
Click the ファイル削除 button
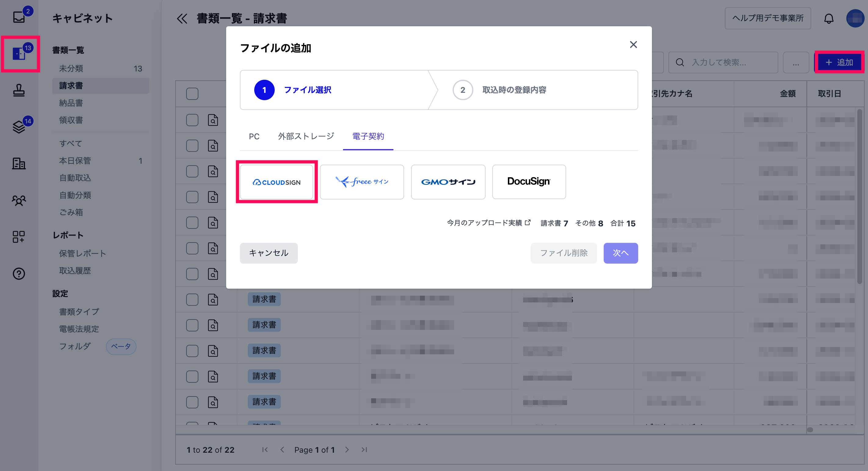pos(563,253)
